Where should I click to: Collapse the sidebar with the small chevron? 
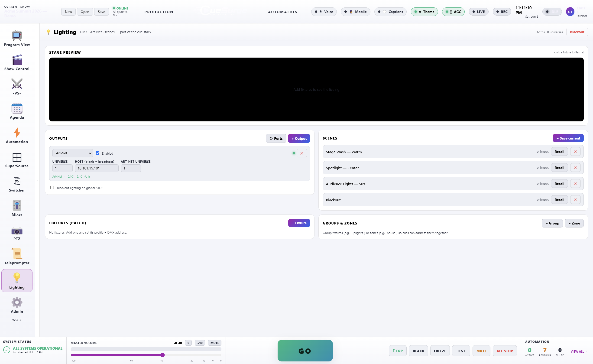[x=37, y=181]
